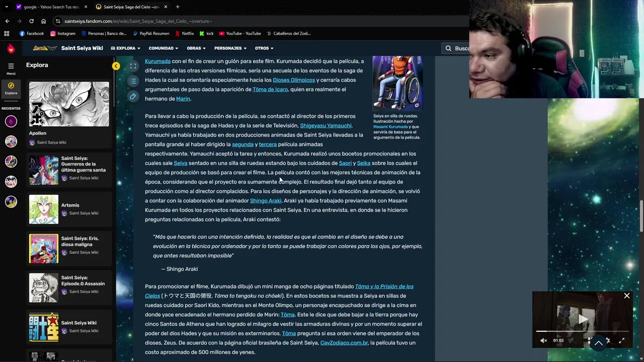Open the Saint Seiya Wiki title link
The image size is (644, 362).
[x=82, y=48]
